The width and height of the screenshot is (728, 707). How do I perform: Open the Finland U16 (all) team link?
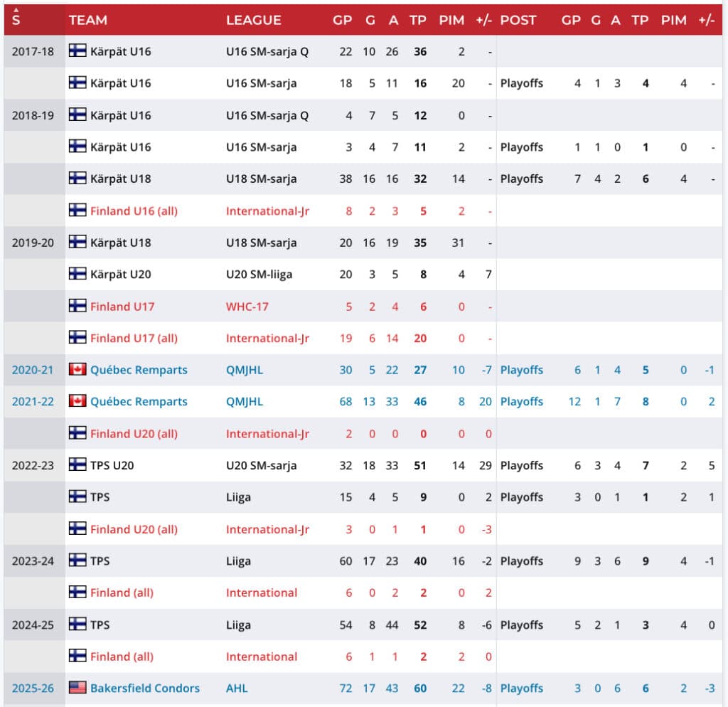[x=134, y=211]
